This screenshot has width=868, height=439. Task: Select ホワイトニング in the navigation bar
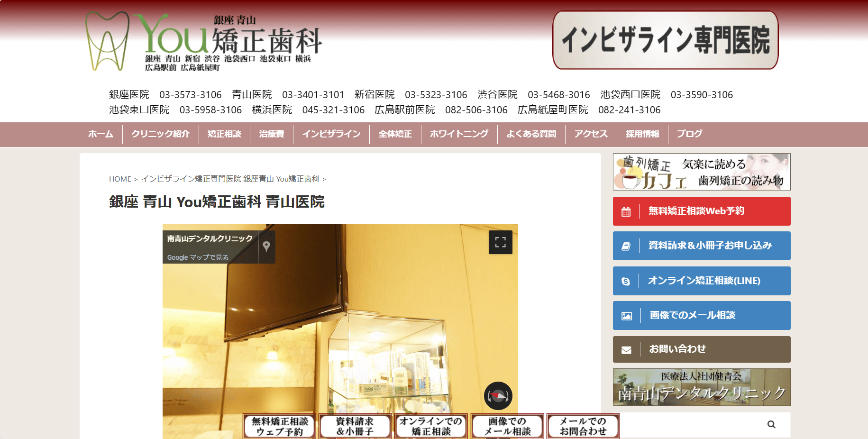(x=459, y=134)
